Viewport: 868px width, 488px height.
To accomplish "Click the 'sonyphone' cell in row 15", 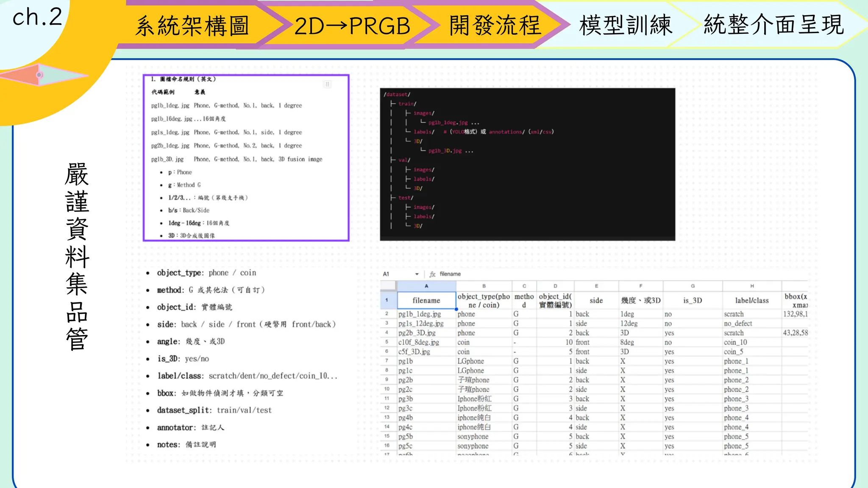I will tap(484, 436).
